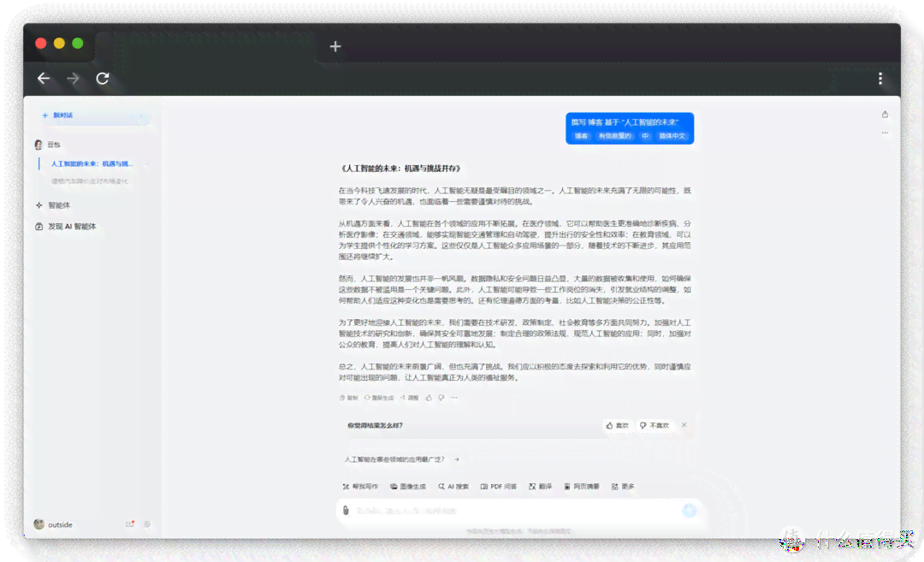The image size is (924, 562).
Task: Click the arrow after the suggested question
Action: click(457, 459)
